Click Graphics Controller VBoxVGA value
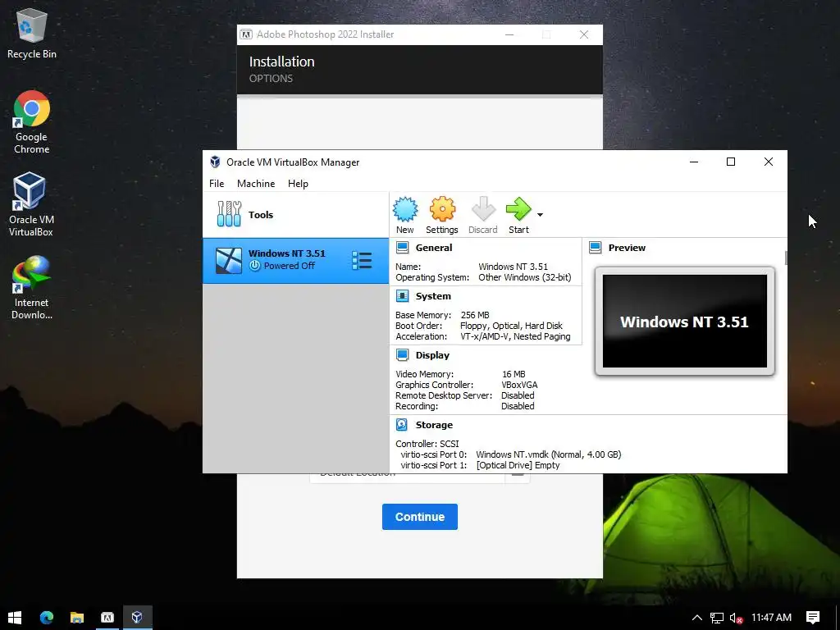840x630 pixels. tap(519, 385)
